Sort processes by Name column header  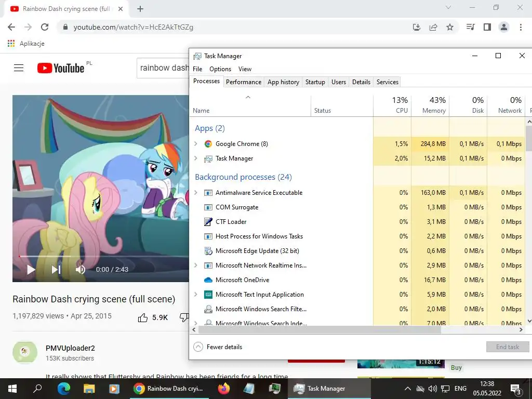250,105
